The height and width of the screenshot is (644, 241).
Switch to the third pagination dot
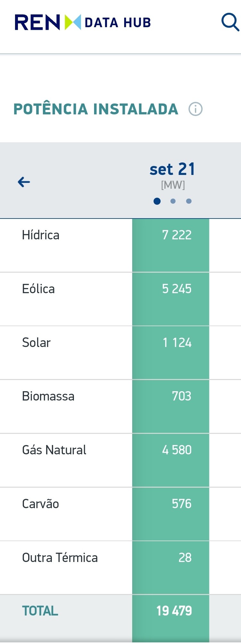click(x=189, y=201)
